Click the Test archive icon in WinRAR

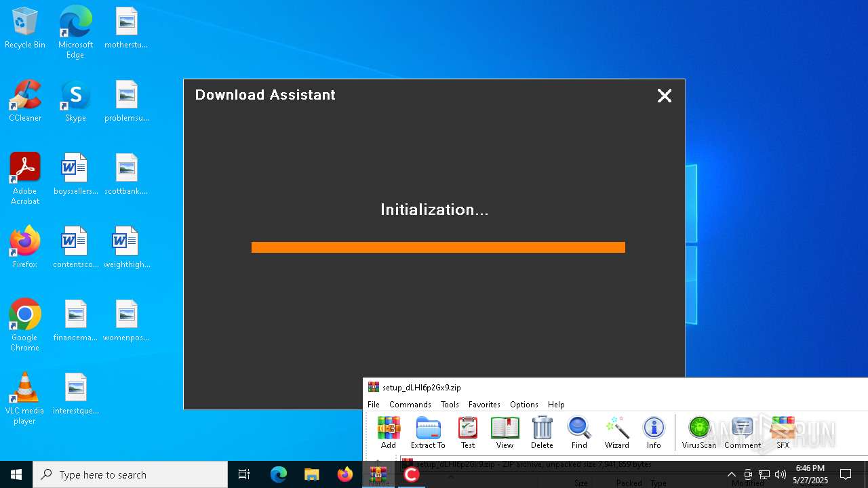pos(468,432)
